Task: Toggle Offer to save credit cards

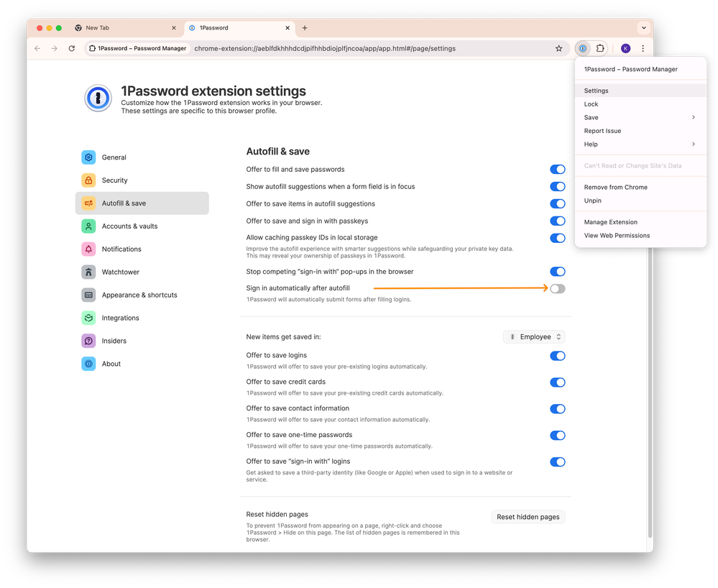Action: click(557, 382)
